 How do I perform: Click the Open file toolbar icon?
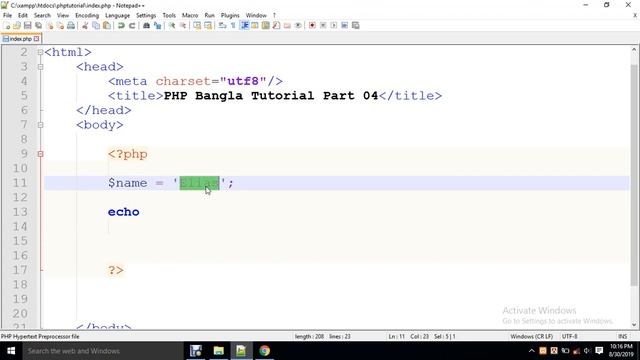click(x=17, y=25)
